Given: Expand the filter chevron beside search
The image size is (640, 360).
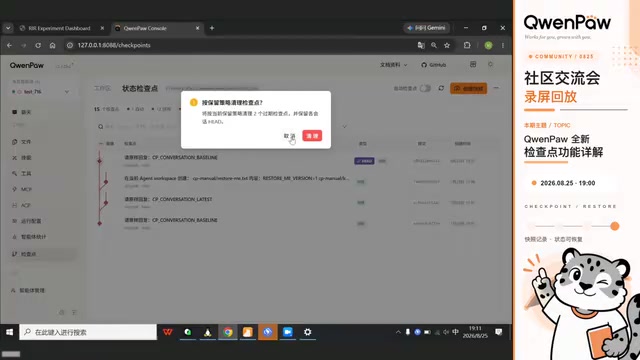Looking at the screenshot, I should point(344,127).
